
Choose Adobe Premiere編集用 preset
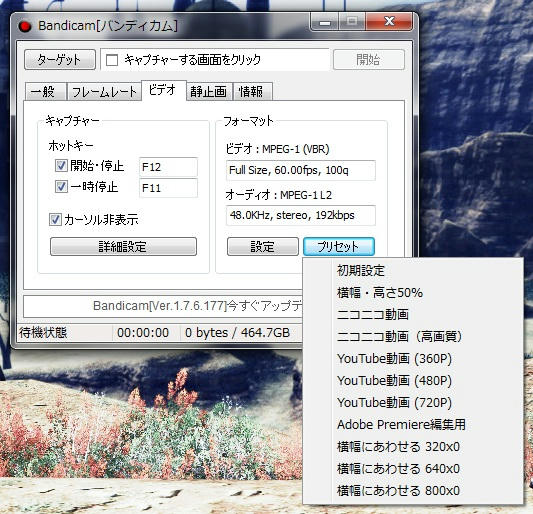coord(412,425)
